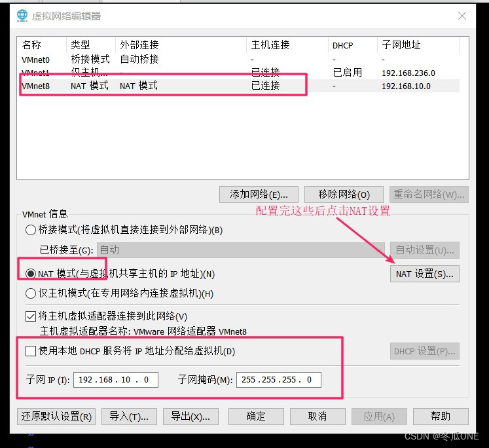Select the 桥接模式 radio button
This screenshot has height=448, width=489.
coord(31,230)
